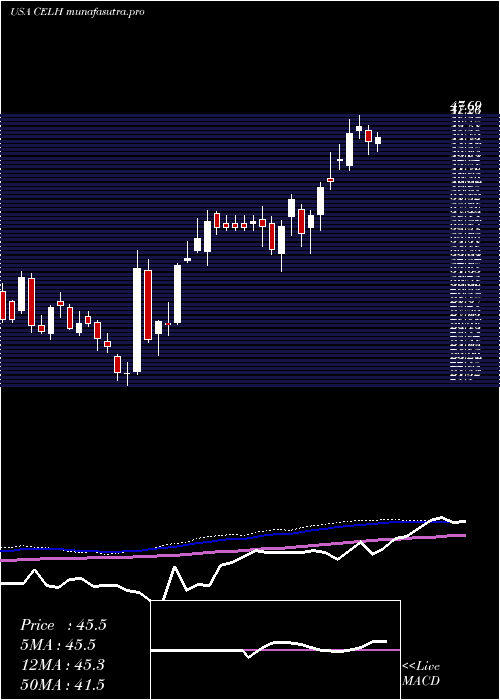Click the last candlestick on the right
Screen dimensions: 500x700
tap(378, 140)
